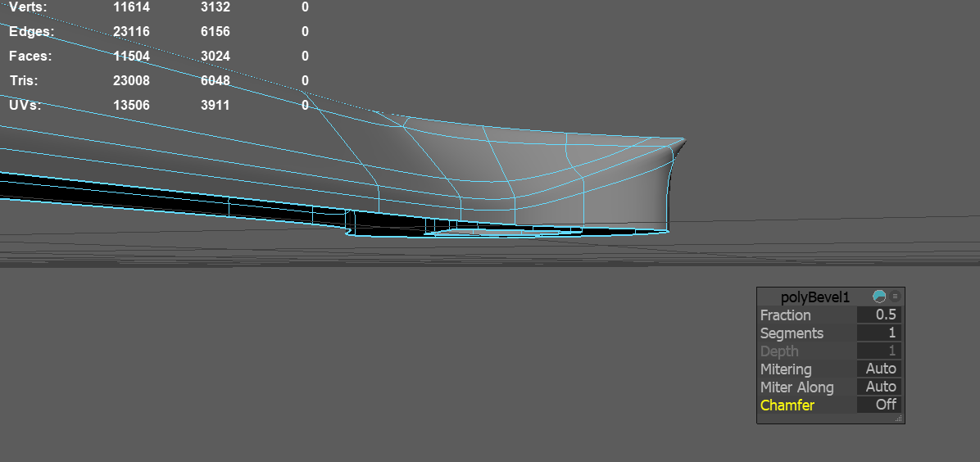
Task: Click the zero value in the Tris row
Action: coord(305,80)
